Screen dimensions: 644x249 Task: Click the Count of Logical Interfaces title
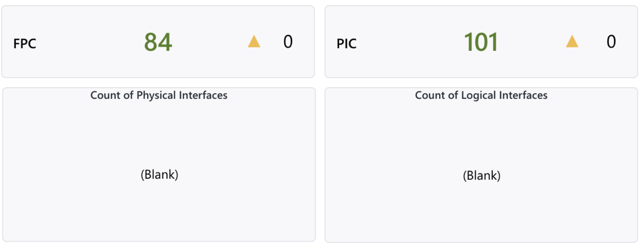coord(481,95)
